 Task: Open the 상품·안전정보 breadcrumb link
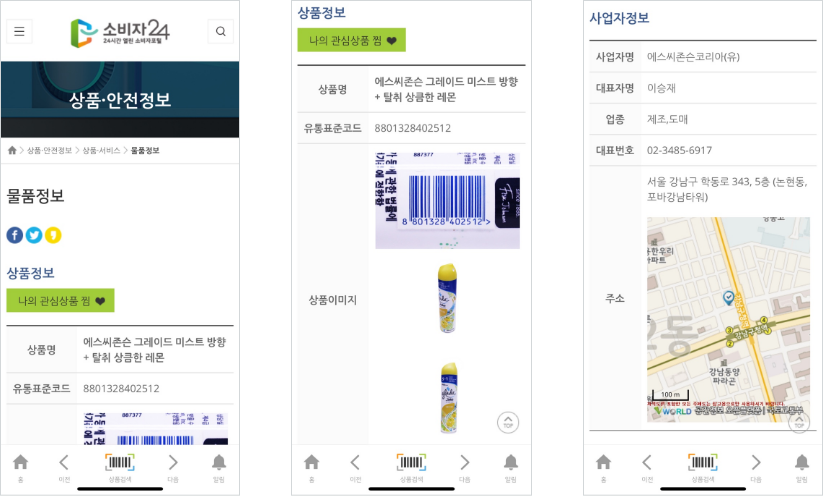pos(49,151)
